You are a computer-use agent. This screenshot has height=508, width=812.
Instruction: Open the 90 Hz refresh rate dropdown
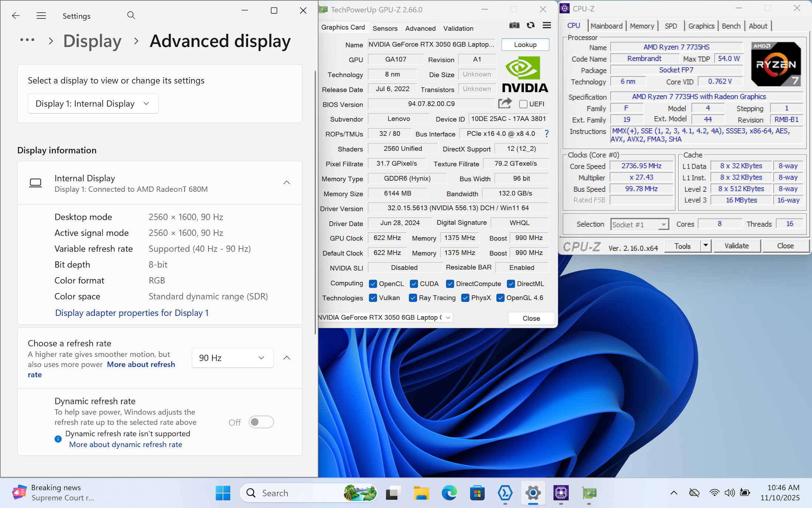[233, 358]
